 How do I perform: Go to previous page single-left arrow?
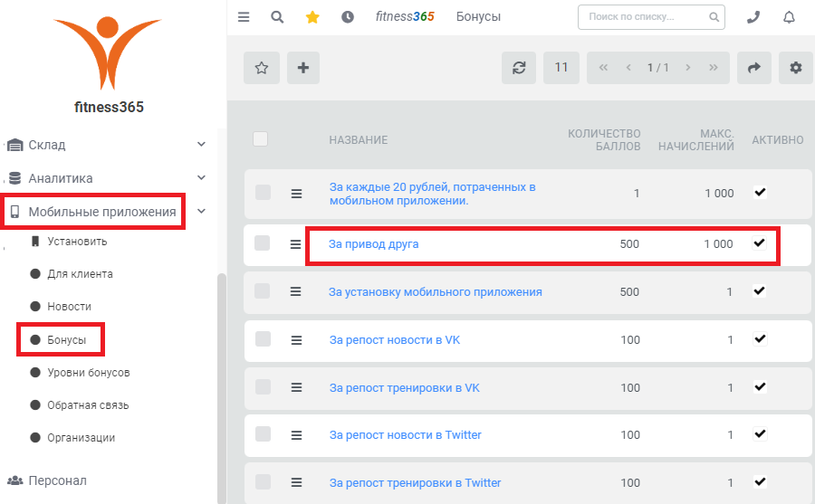pyautogui.click(x=629, y=68)
